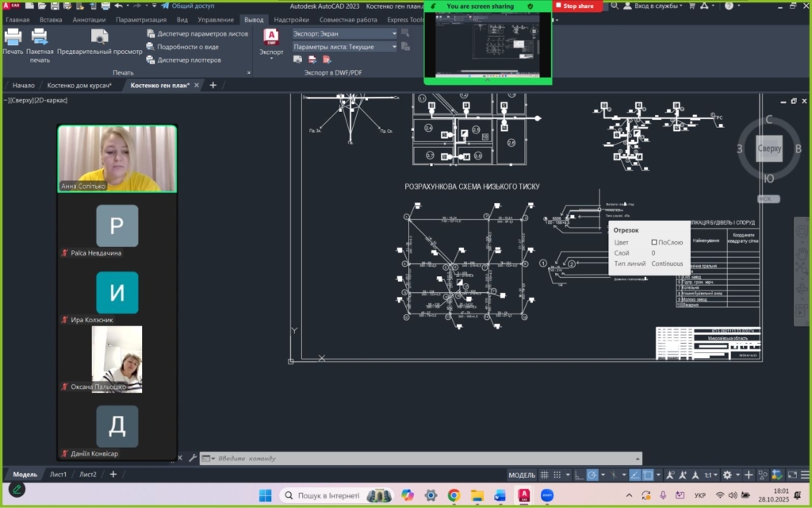
Task: Switch to Костенко дом курсач drawing tab
Action: pyautogui.click(x=79, y=85)
